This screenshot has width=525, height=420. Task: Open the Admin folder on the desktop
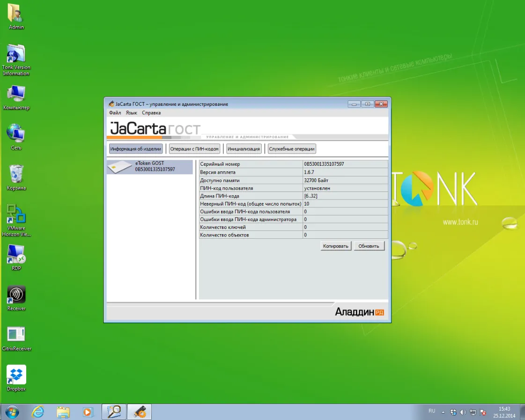click(x=16, y=16)
